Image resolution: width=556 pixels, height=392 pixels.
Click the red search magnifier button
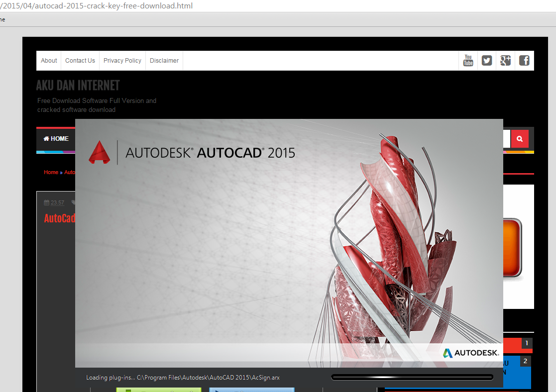(x=520, y=139)
